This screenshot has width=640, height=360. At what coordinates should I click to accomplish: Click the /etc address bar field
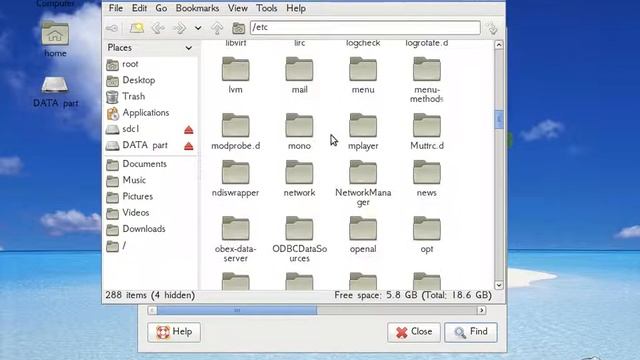[365, 27]
